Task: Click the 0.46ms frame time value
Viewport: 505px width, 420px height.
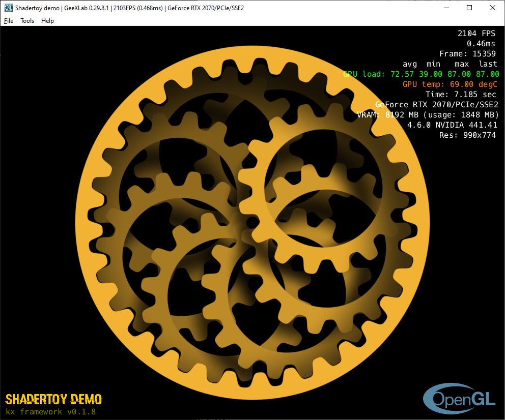Action: click(x=481, y=43)
